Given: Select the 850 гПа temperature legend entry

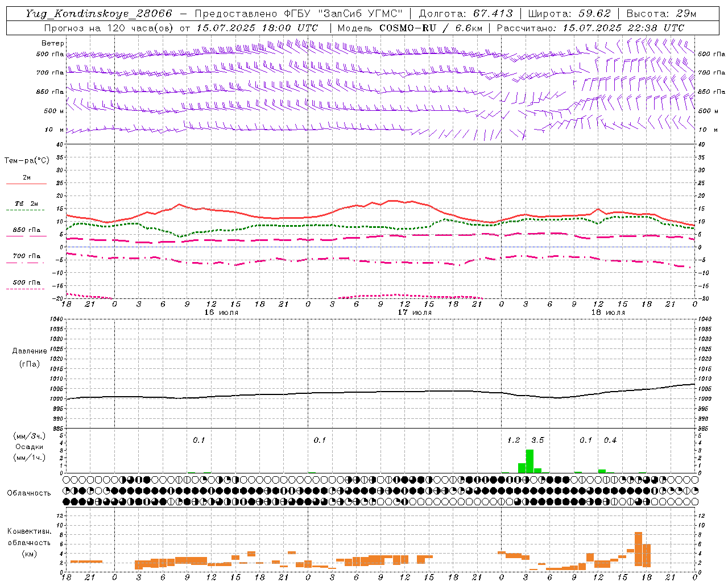Looking at the screenshot, I should (27, 230).
